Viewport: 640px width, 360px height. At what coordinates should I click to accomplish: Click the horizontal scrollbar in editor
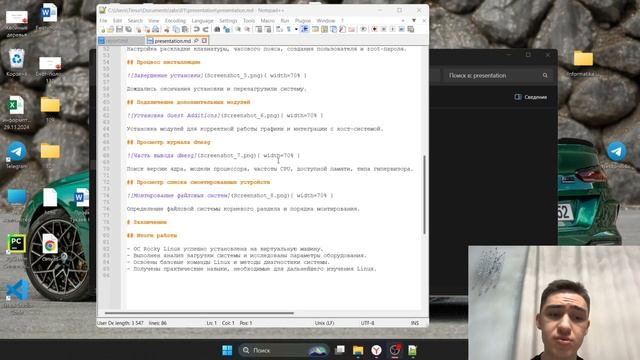199,313
